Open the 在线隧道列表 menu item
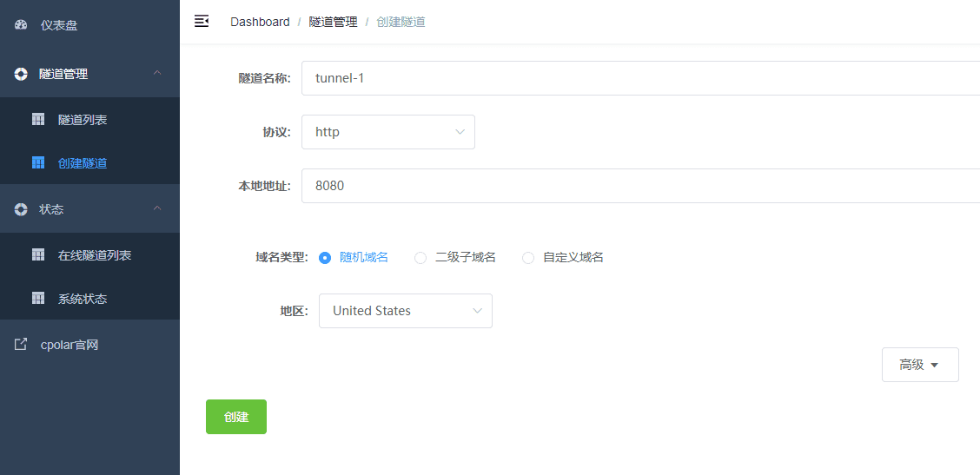 tap(90, 255)
